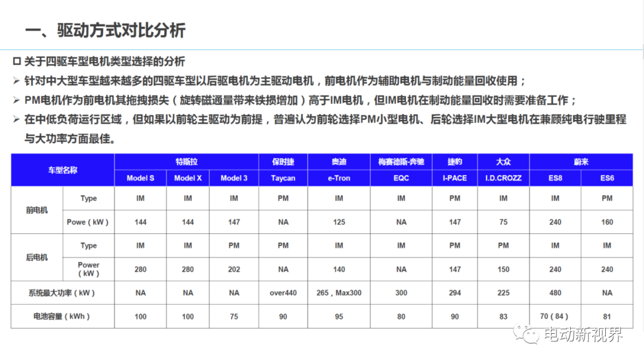Click the arrow bullet before 针对中大型车型
644x363 pixels.
click(17, 81)
